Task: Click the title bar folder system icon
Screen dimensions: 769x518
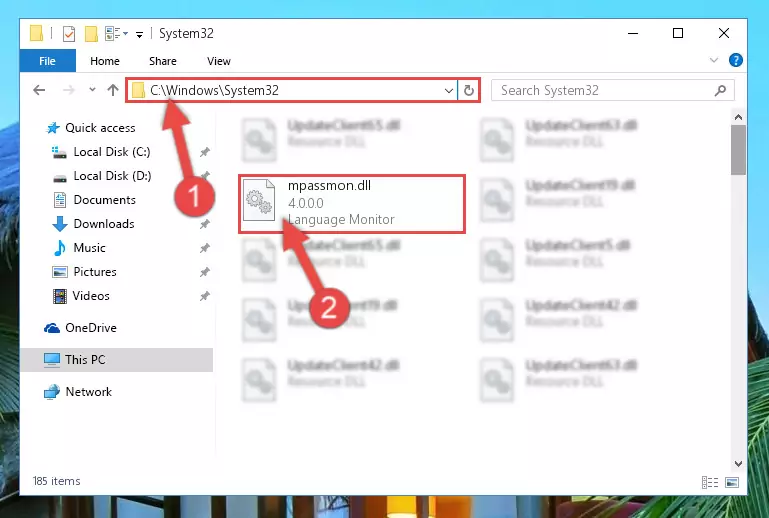Action: 36,33
